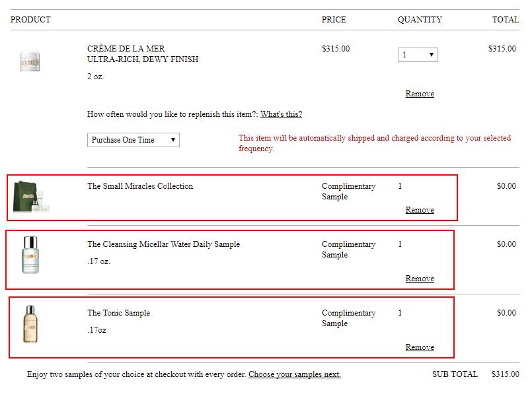The image size is (532, 408).
Task: Click the Cleansing Micellar Water bottle image
Action: [x=30, y=254]
